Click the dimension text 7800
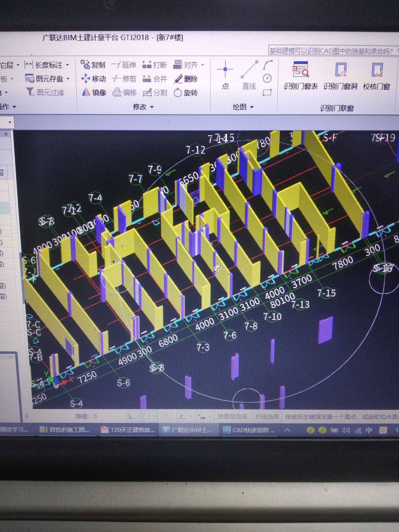399x532 pixels. pyautogui.click(x=343, y=263)
